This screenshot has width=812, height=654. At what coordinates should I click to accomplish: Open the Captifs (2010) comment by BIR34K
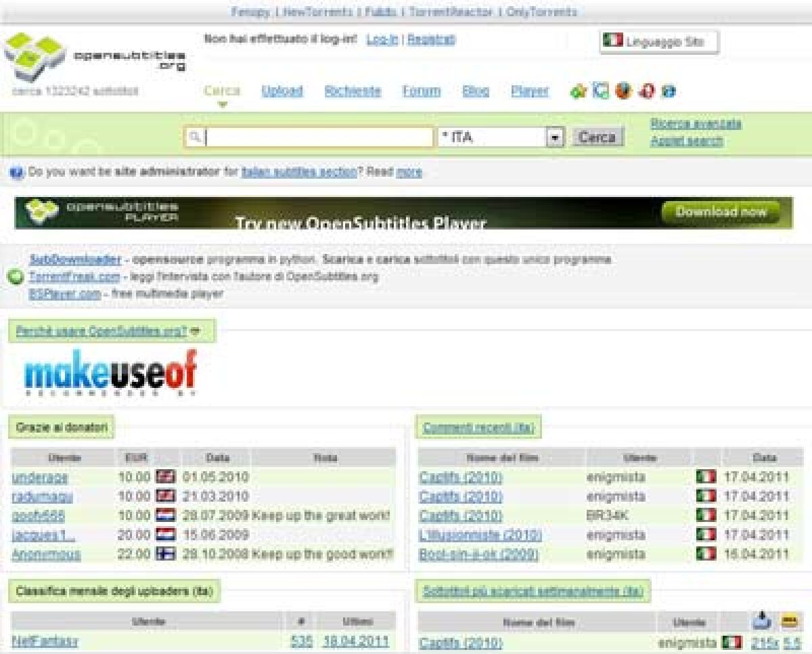point(461,515)
